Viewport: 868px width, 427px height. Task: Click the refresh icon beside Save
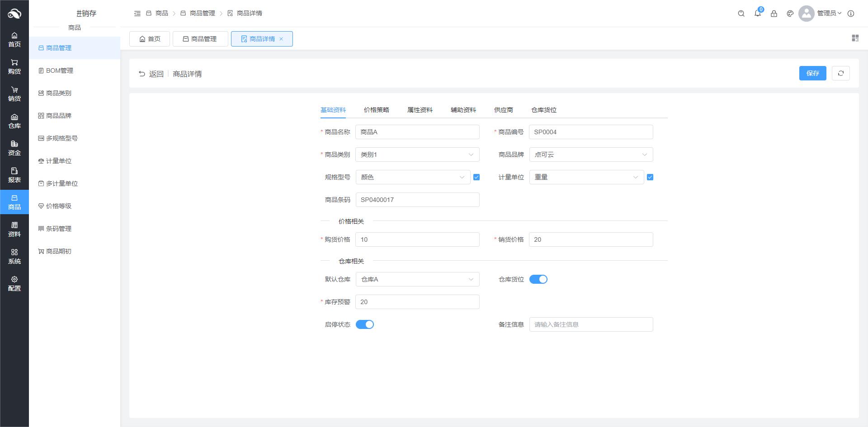tap(841, 73)
